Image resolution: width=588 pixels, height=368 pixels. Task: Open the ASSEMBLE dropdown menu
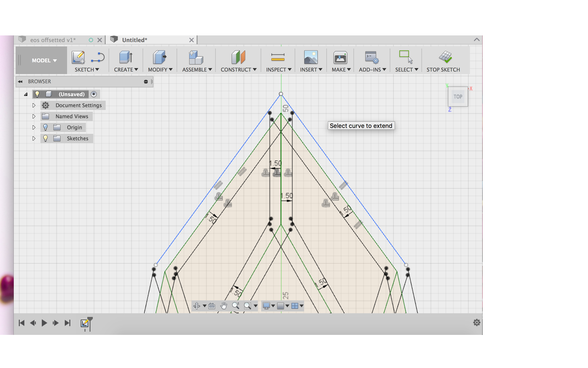[197, 70]
